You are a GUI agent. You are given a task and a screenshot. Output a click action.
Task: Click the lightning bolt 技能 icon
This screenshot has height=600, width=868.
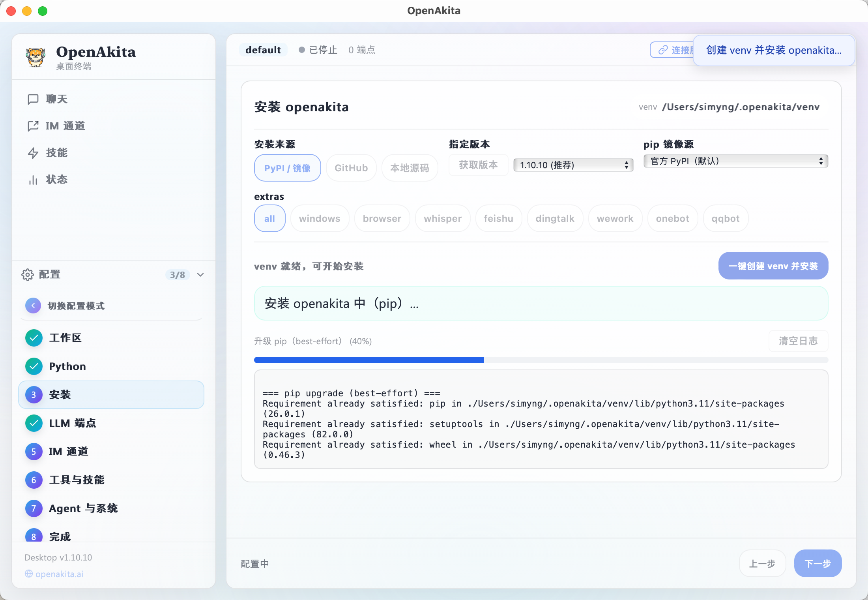tap(33, 153)
